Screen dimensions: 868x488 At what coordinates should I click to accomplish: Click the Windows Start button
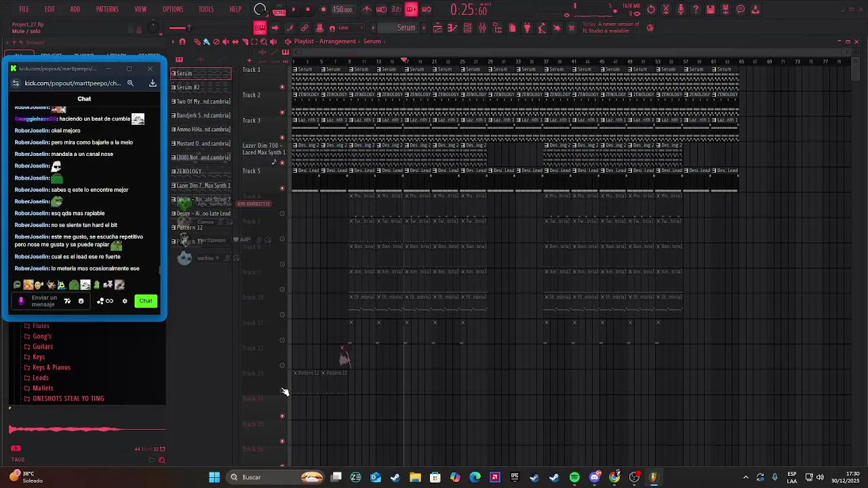click(x=214, y=477)
